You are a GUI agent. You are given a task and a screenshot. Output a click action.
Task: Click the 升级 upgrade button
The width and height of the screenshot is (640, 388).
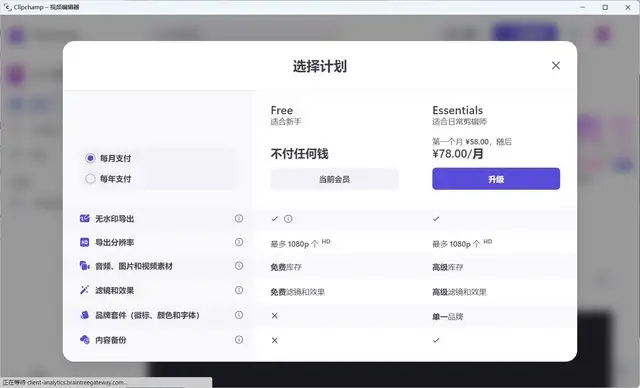(496, 179)
